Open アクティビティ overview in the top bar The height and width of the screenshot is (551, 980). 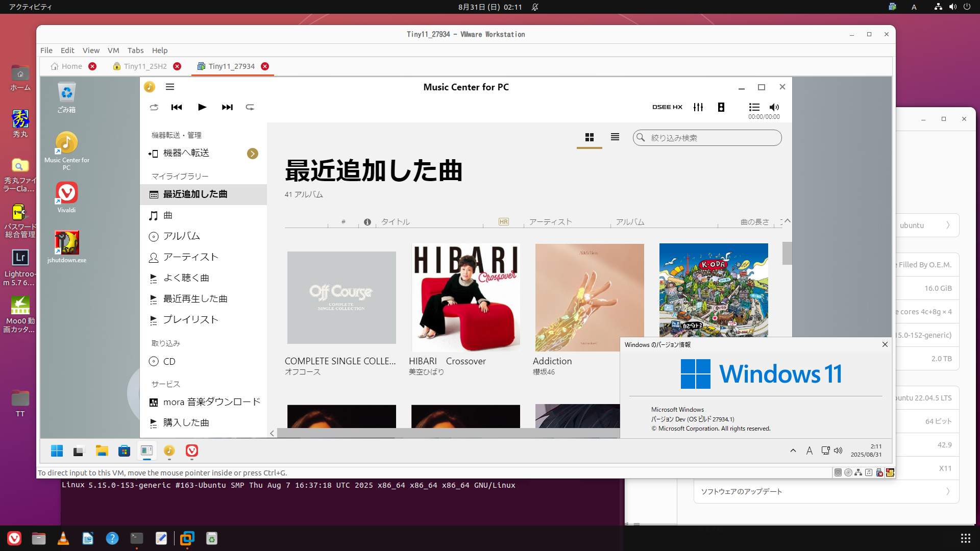tap(30, 7)
